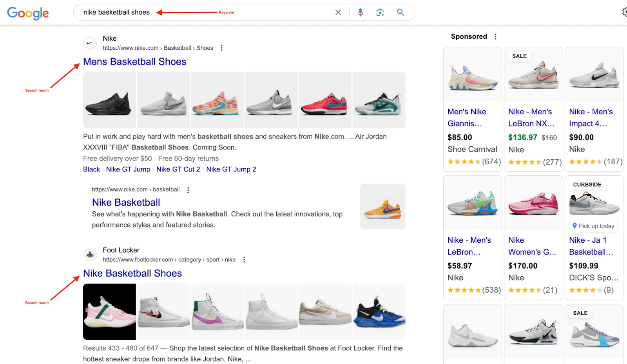Open the three-dot menu on the Nike result
627x364 pixels.
(222, 48)
